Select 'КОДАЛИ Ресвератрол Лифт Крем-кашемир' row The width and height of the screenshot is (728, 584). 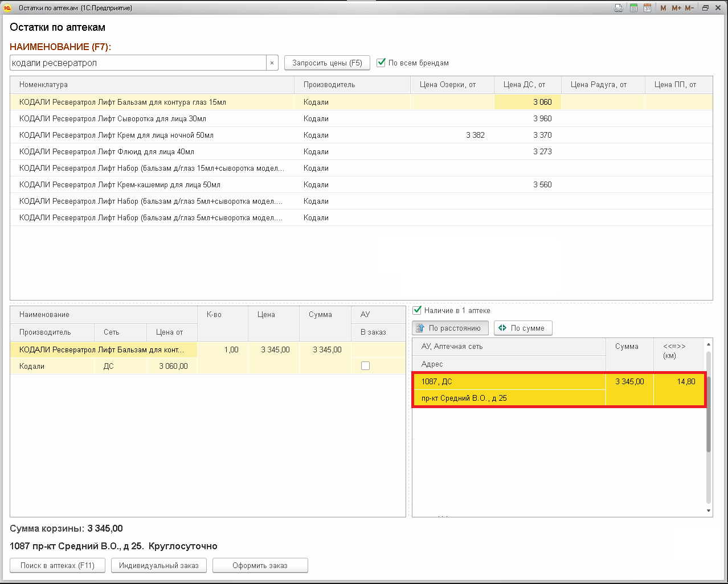point(120,184)
